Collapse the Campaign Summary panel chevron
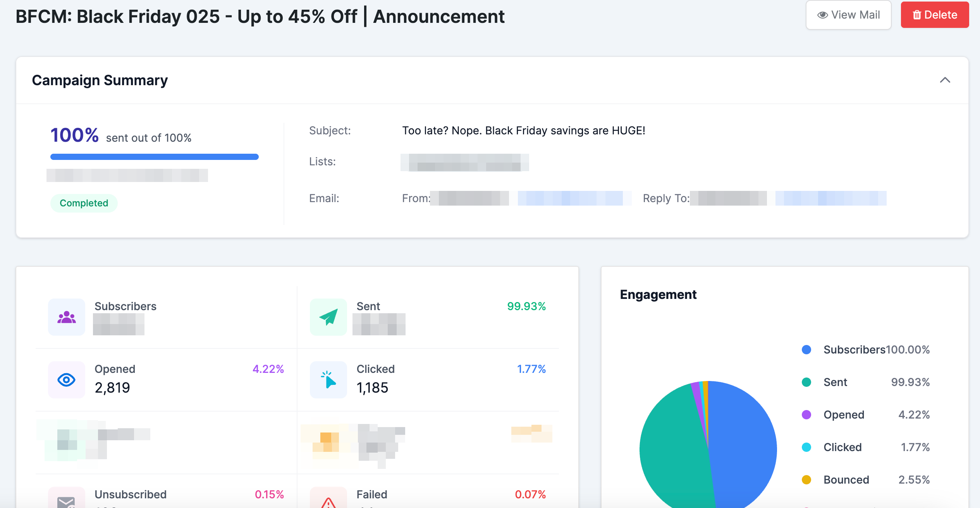 (945, 80)
